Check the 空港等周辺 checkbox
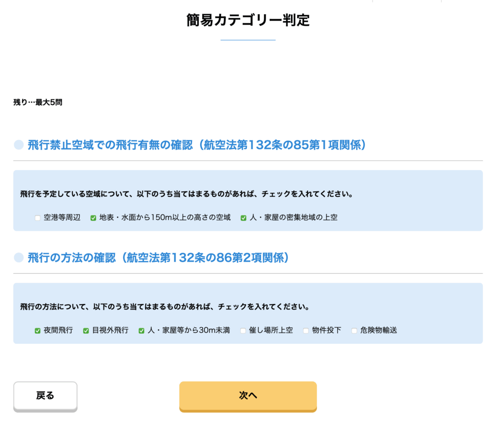 37,218
